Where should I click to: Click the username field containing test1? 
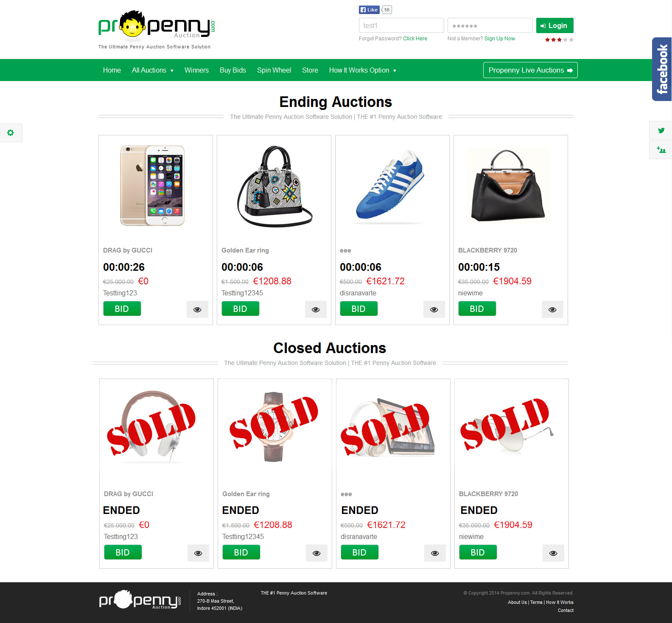[x=401, y=25]
